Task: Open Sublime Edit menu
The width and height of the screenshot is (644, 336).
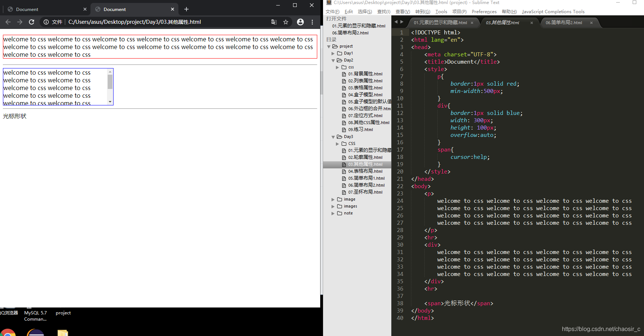Action: click(x=349, y=12)
